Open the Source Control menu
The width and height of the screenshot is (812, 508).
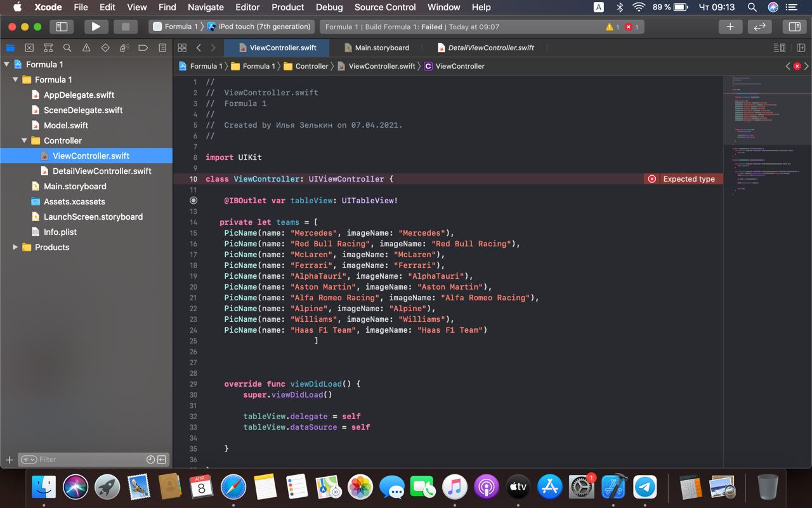pos(385,8)
